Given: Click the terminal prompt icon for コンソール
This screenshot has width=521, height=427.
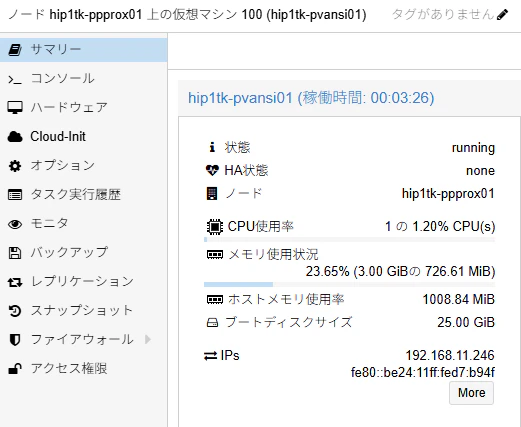Looking at the screenshot, I should 15,80.
